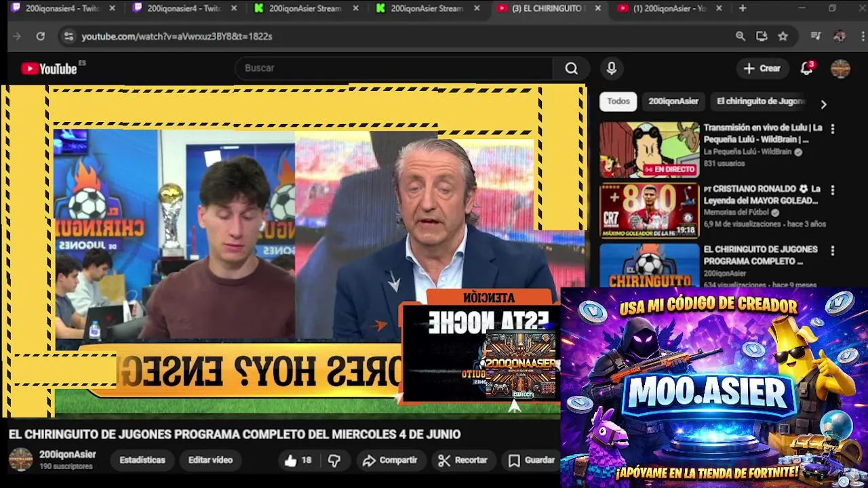
Task: Click the Memorias del Fútbol channel name
Action: tap(736, 213)
